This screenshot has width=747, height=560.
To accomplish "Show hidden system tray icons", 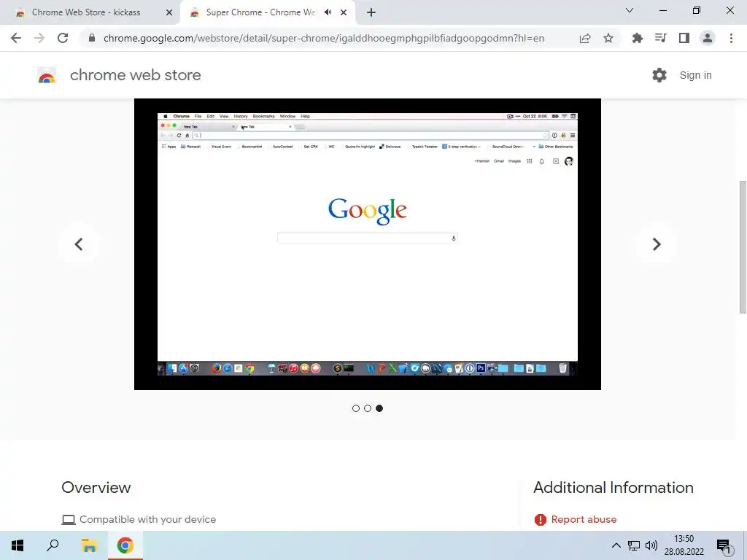I will [x=616, y=545].
